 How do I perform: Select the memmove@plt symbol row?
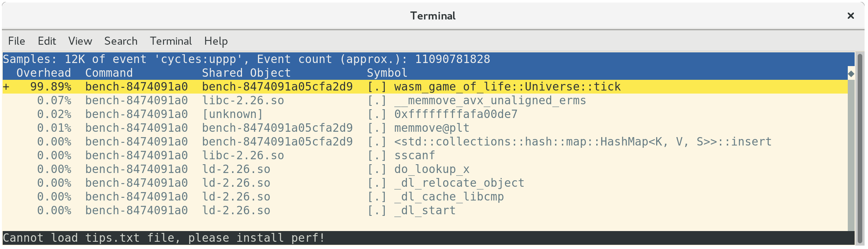pyautogui.click(x=431, y=128)
